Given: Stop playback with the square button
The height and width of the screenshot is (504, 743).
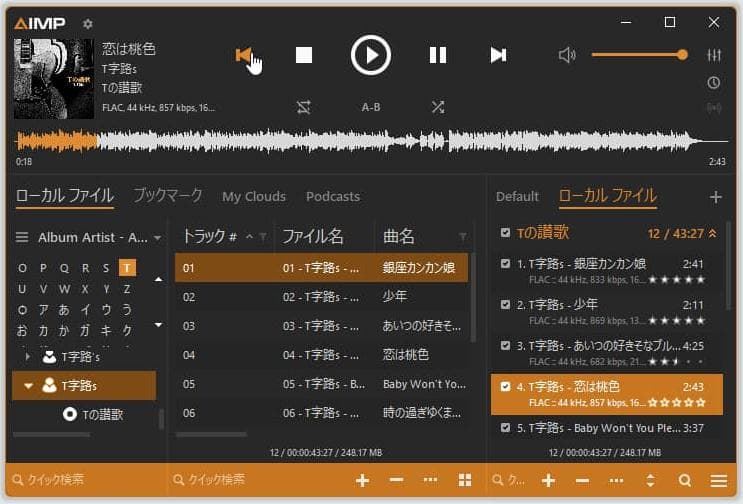Looking at the screenshot, I should (x=304, y=55).
